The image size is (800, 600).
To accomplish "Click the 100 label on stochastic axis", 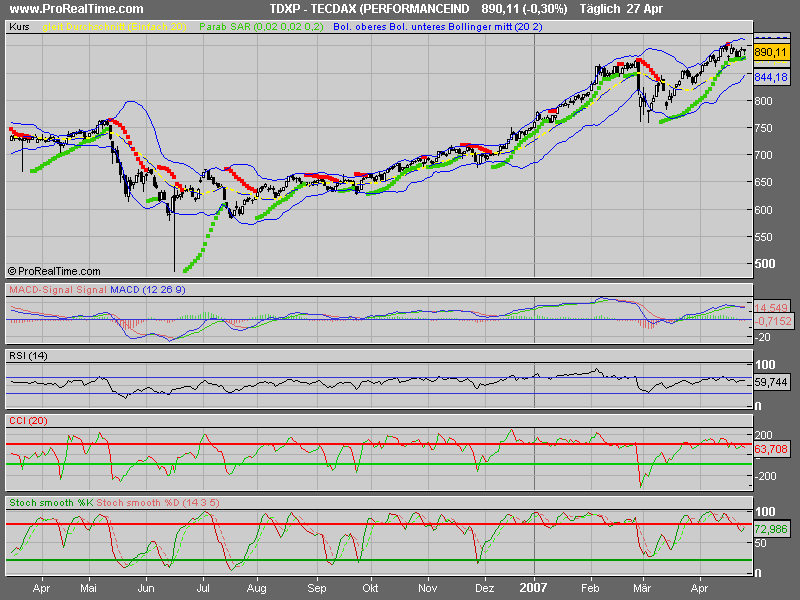I will tap(765, 512).
